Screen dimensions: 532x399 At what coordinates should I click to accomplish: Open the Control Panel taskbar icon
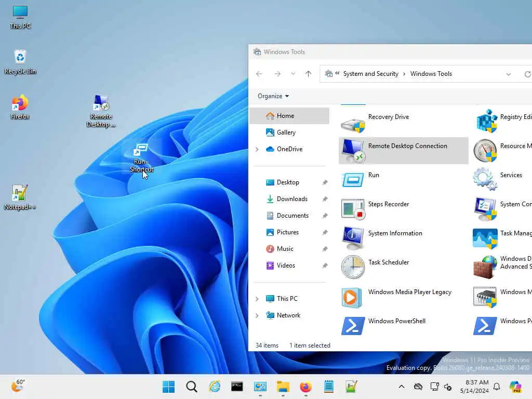[x=260, y=387]
